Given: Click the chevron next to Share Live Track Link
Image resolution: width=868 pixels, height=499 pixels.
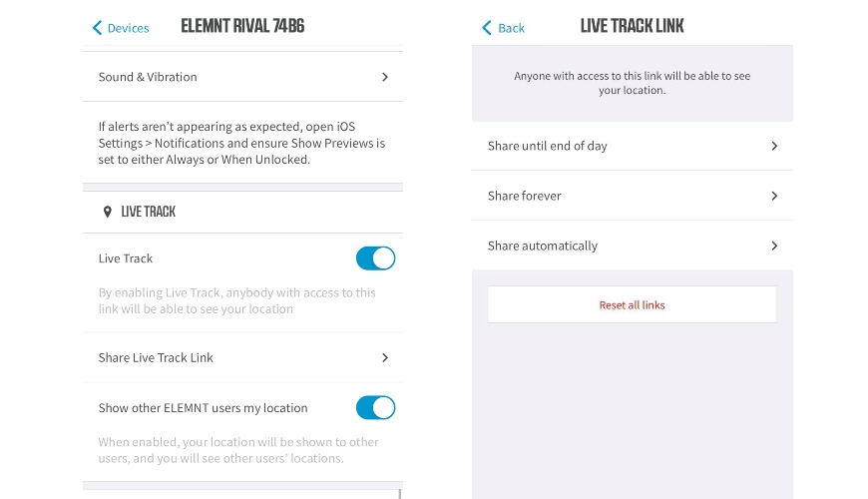Looking at the screenshot, I should [x=385, y=357].
